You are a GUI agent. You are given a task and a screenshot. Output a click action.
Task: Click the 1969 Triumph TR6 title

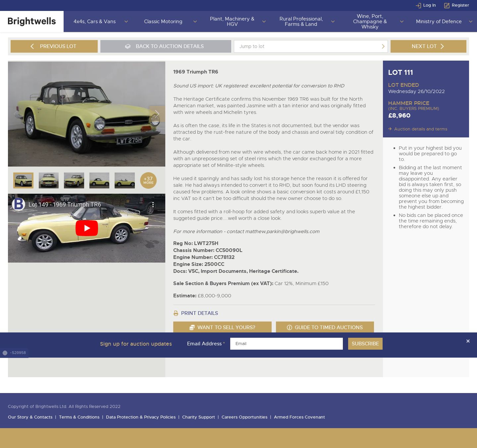click(x=196, y=72)
